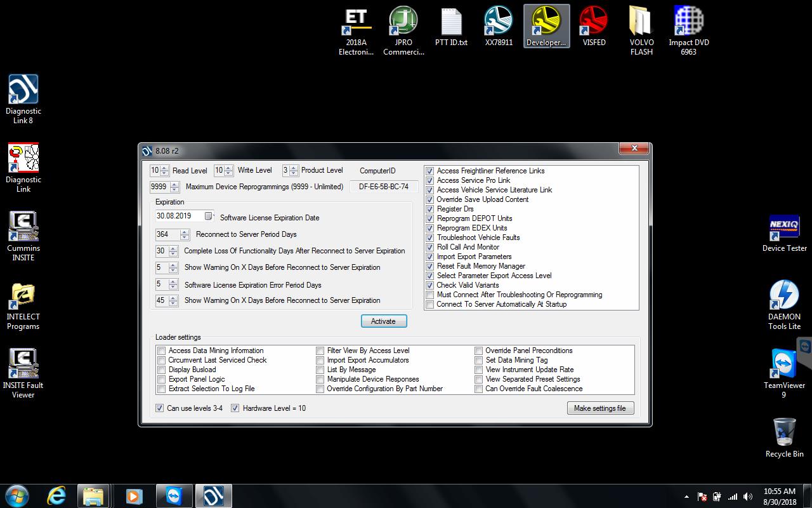Open the Software License Expiration Date dropdown
This screenshot has height=508, width=812.
208,216
